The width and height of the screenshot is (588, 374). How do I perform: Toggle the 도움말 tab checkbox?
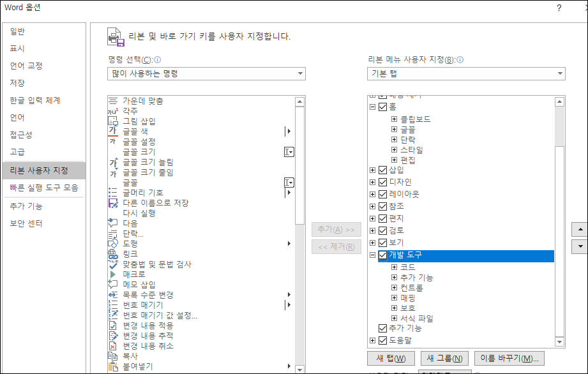tap(382, 340)
